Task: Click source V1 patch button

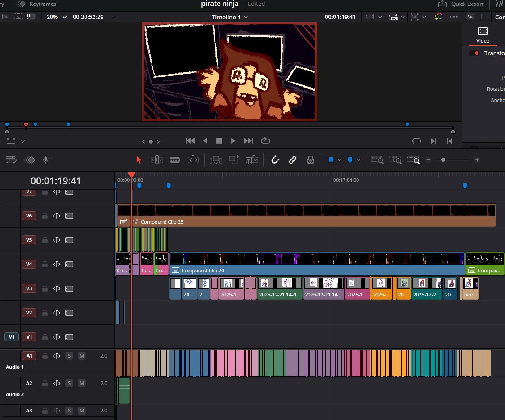Action: coord(12,337)
